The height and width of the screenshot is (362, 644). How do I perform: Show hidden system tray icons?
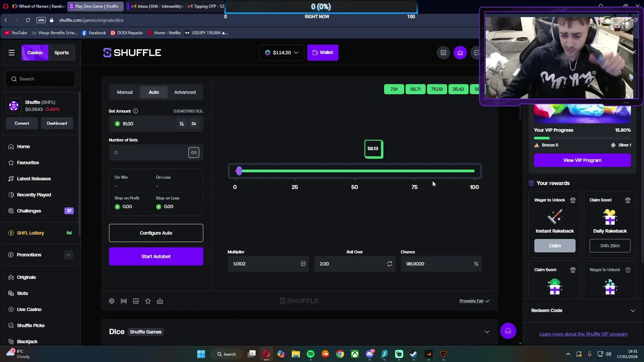point(568,354)
